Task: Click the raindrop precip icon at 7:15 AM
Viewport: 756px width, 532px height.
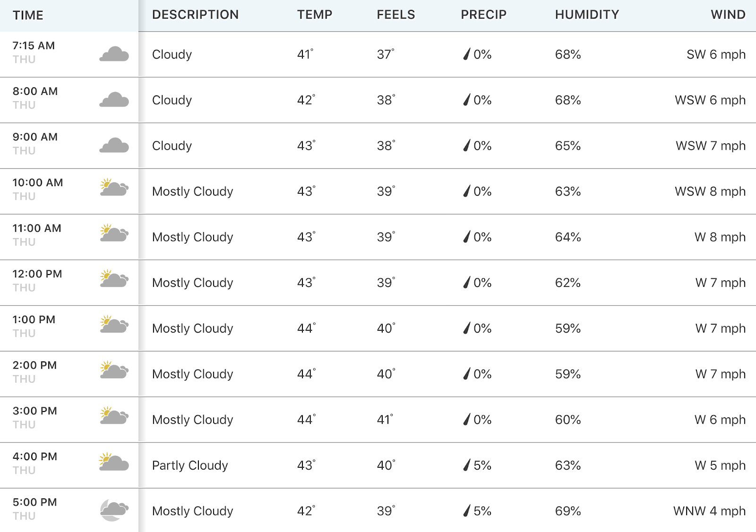Action: [x=467, y=54]
